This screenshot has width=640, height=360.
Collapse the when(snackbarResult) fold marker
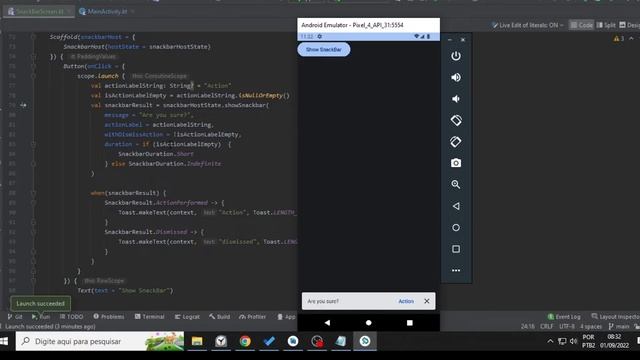33,193
